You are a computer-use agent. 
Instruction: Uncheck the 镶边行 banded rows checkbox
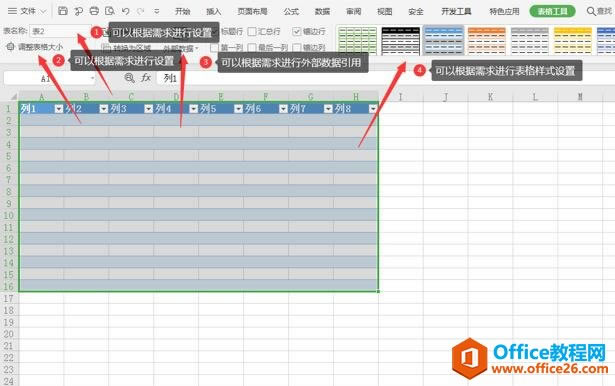coord(297,31)
